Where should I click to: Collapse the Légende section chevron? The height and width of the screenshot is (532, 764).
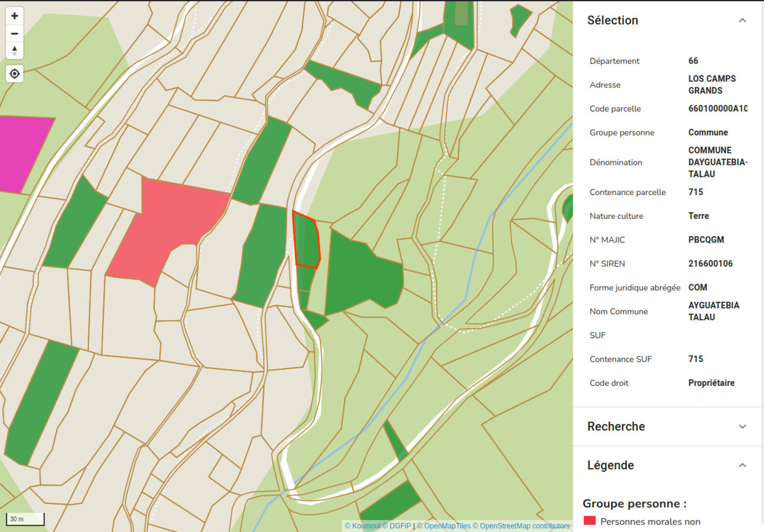pyautogui.click(x=742, y=465)
